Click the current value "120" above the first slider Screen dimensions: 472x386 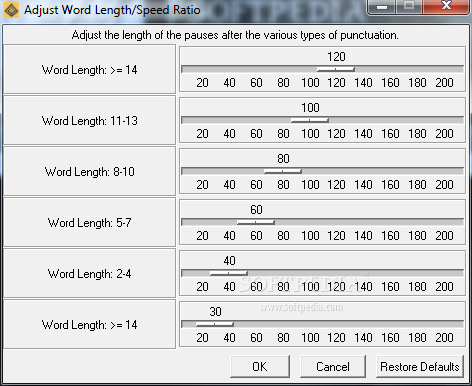tap(336, 57)
